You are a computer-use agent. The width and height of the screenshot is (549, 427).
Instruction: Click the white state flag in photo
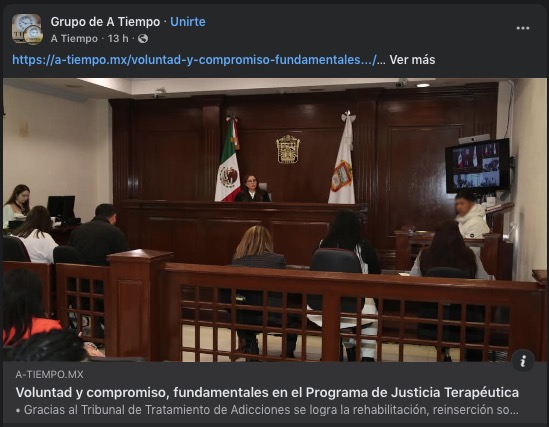click(342, 158)
